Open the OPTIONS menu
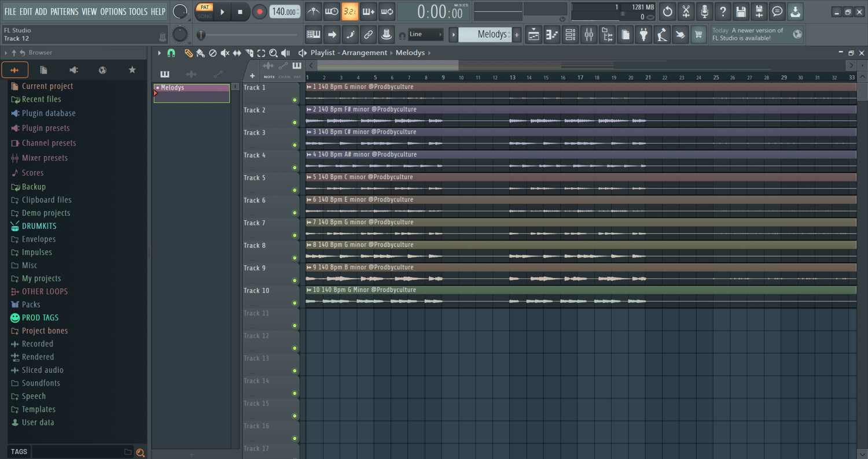 (x=113, y=12)
